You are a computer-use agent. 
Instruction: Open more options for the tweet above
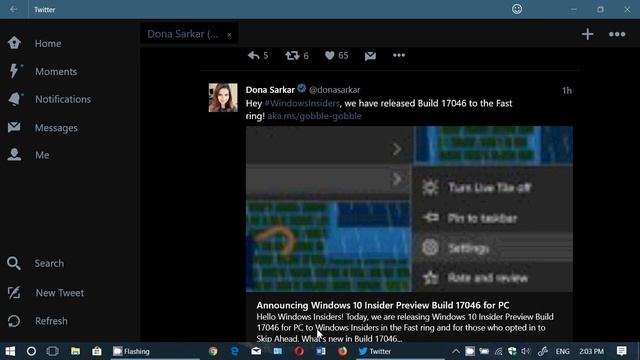399,55
